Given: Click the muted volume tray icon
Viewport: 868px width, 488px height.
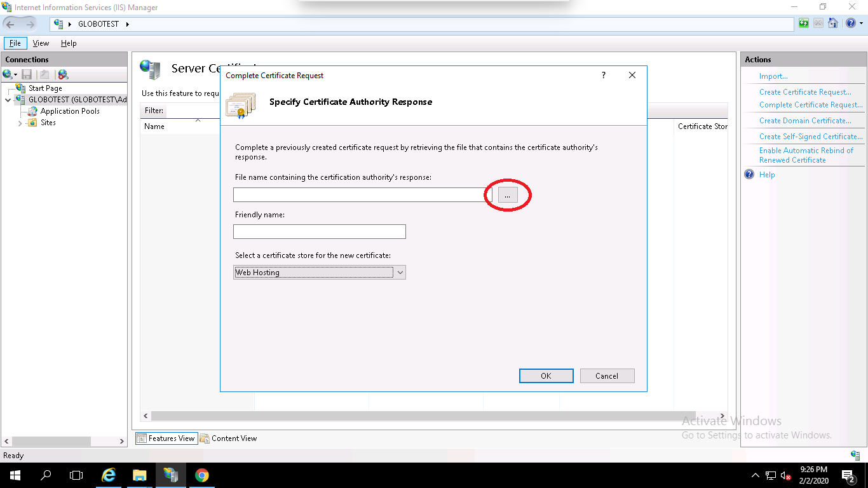Looking at the screenshot, I should tap(785, 475).
